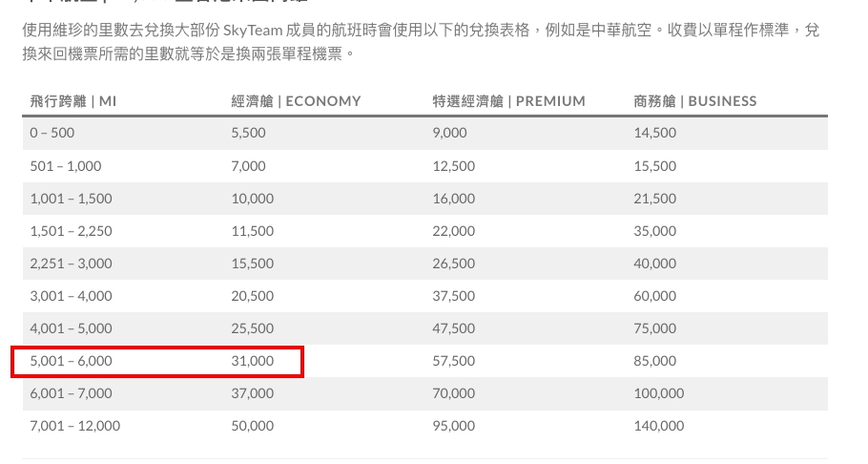Click the 商務艙 | BUSINESS column header
The width and height of the screenshot is (868, 464).
[695, 101]
